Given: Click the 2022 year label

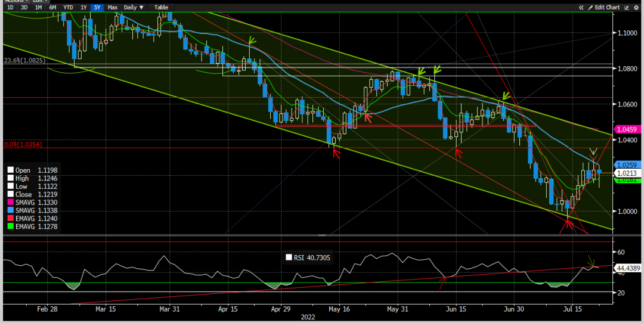Looking at the screenshot, I should (x=308, y=317).
